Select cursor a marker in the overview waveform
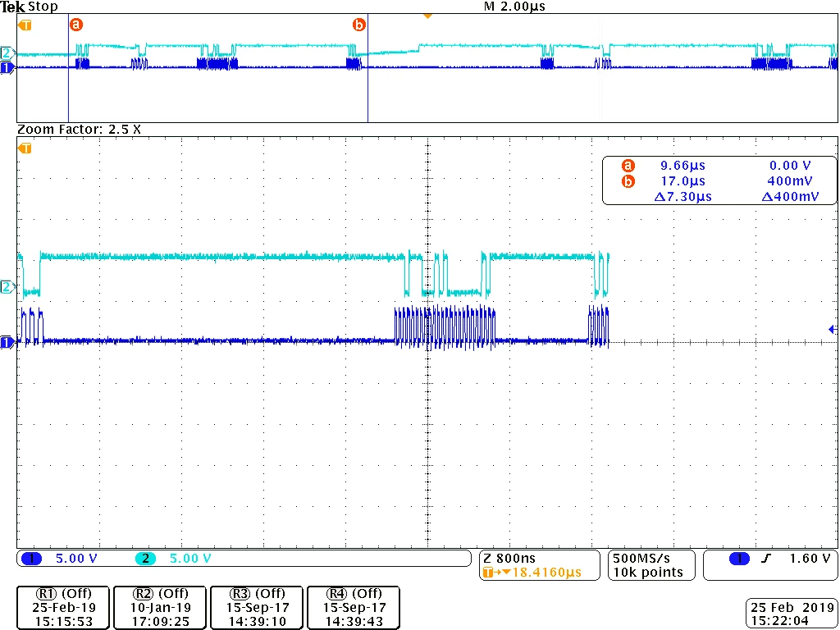The image size is (840, 630). pyautogui.click(x=76, y=25)
